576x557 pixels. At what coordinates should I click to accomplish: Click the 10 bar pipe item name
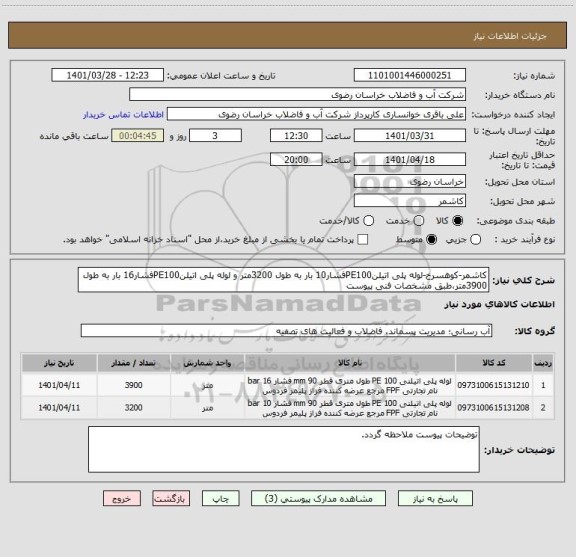349,408
